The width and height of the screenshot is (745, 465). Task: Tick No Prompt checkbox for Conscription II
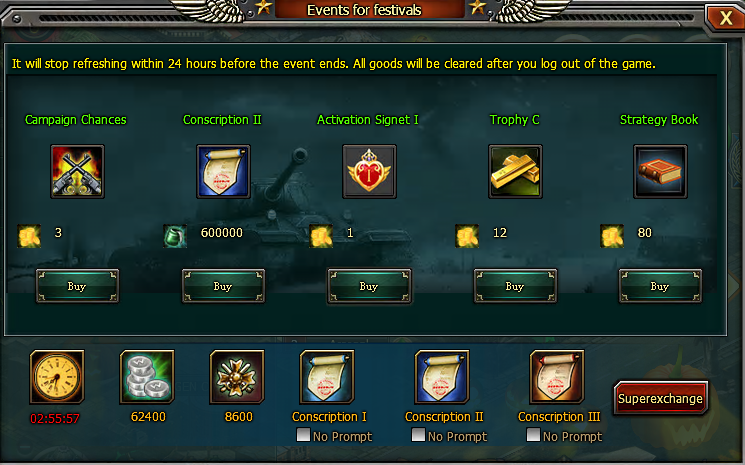pos(418,435)
